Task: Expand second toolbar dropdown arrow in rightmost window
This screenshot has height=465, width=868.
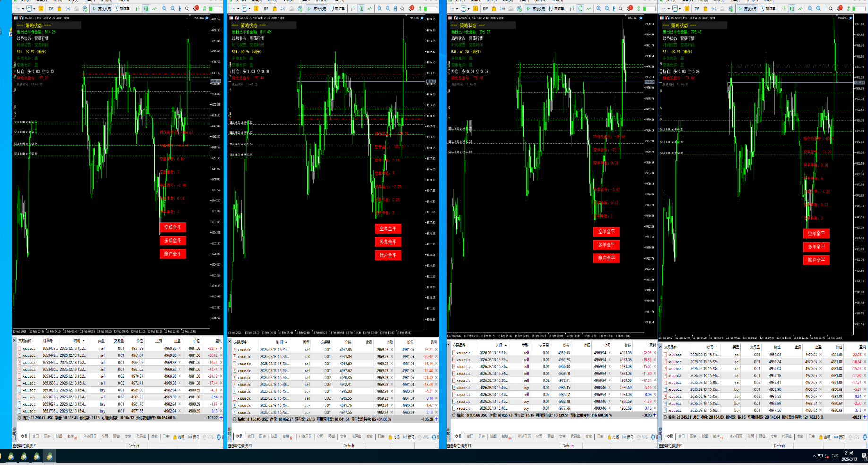Action: (680, 9)
